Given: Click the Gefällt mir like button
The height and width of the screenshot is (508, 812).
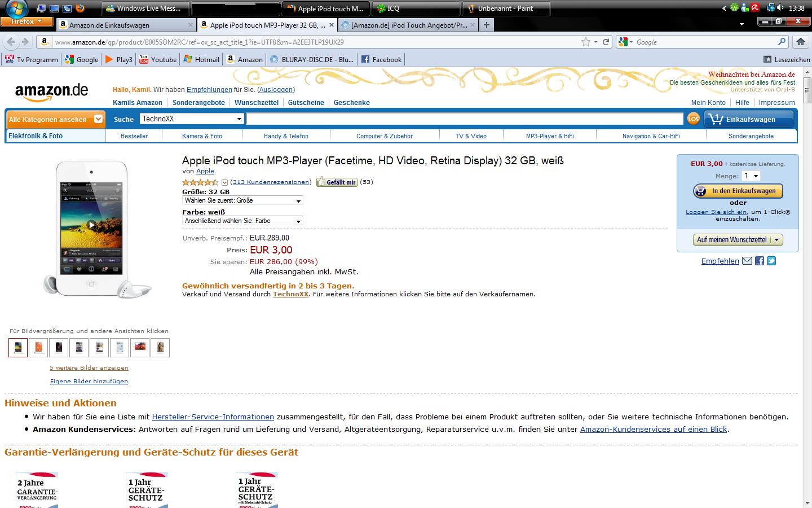Looking at the screenshot, I should [337, 182].
